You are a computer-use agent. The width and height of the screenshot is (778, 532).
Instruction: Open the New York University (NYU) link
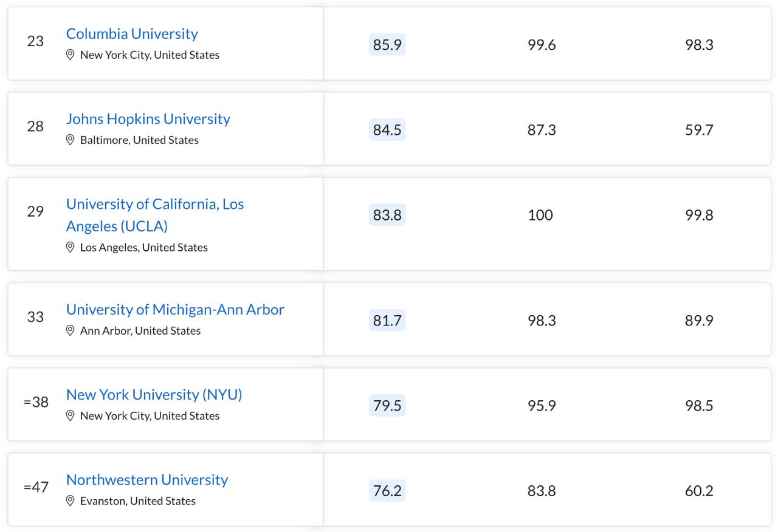tap(154, 395)
